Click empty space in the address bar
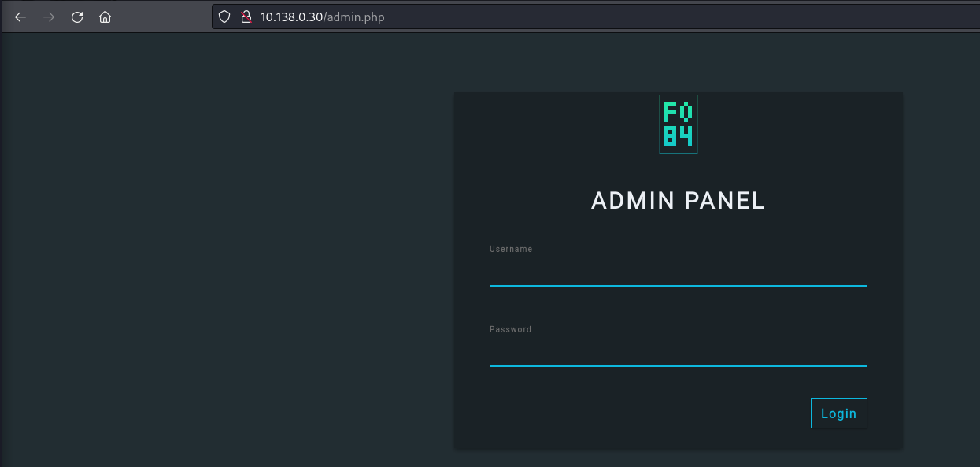980x467 pixels. (669, 17)
